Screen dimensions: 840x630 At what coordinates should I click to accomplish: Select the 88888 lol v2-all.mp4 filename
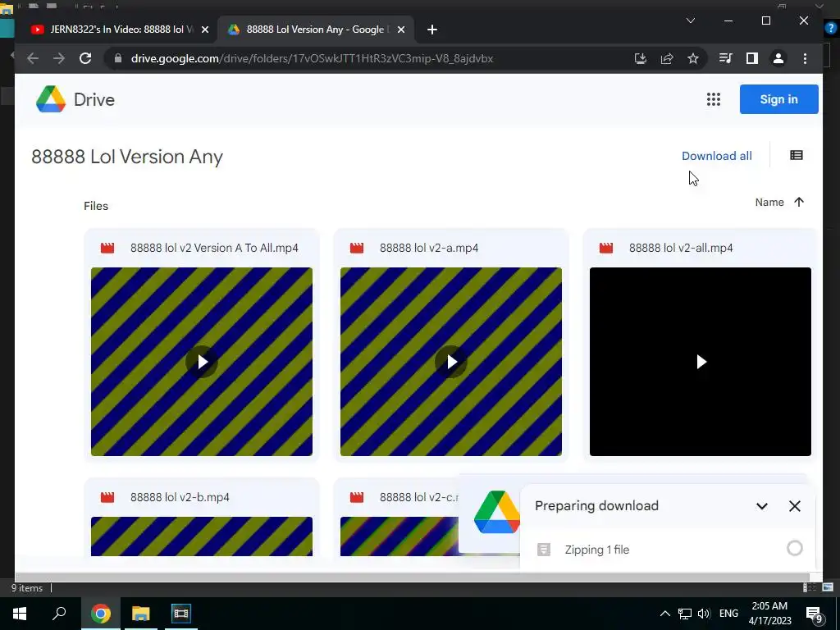click(x=681, y=248)
